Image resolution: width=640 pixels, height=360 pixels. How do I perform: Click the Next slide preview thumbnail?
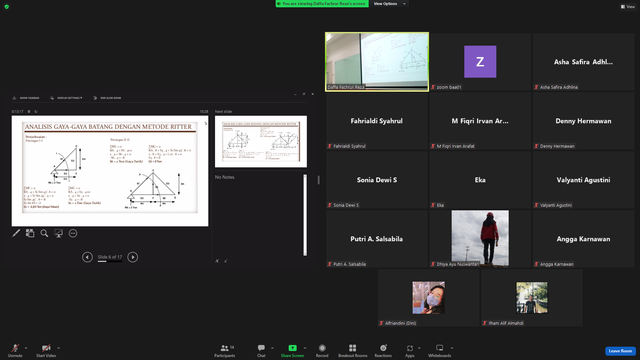(261, 142)
